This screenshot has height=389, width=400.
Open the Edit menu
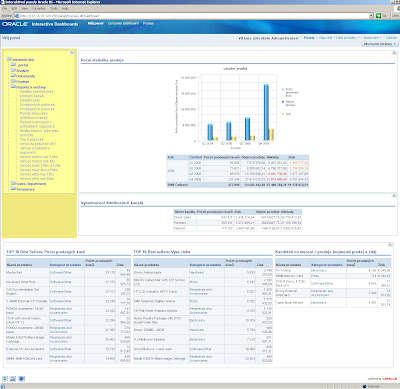click(14, 8)
